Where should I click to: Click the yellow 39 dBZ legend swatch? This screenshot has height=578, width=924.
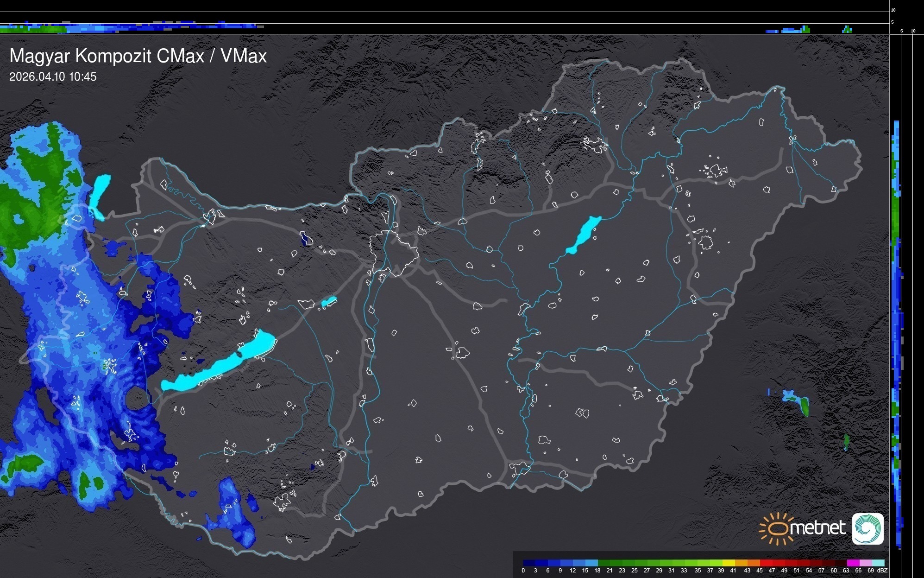[x=729, y=563]
